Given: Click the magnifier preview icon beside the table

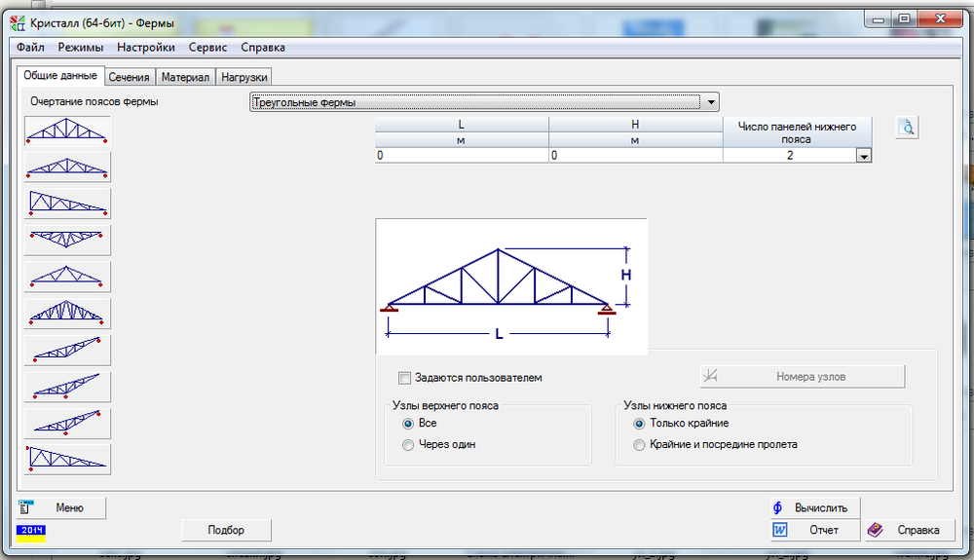Looking at the screenshot, I should [x=907, y=128].
